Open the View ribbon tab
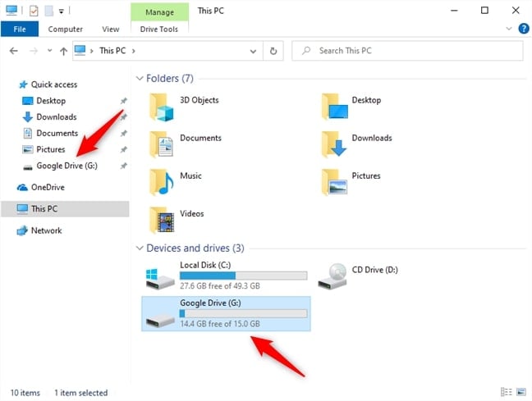Screen dimensions: 532x401 click(111, 30)
